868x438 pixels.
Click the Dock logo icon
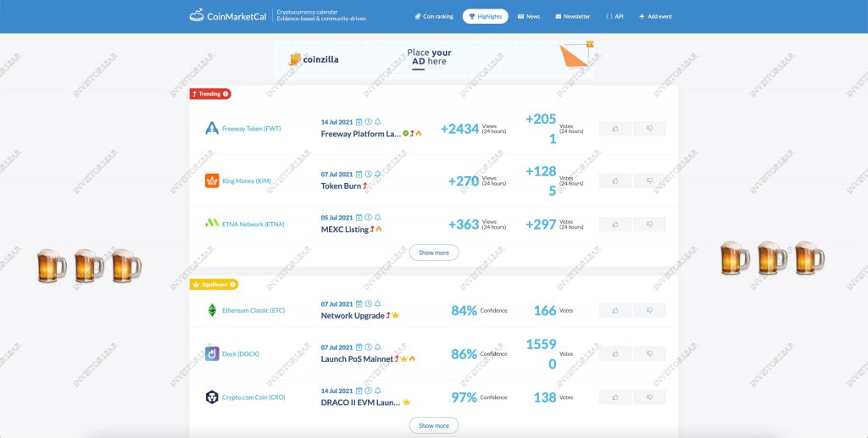(212, 354)
